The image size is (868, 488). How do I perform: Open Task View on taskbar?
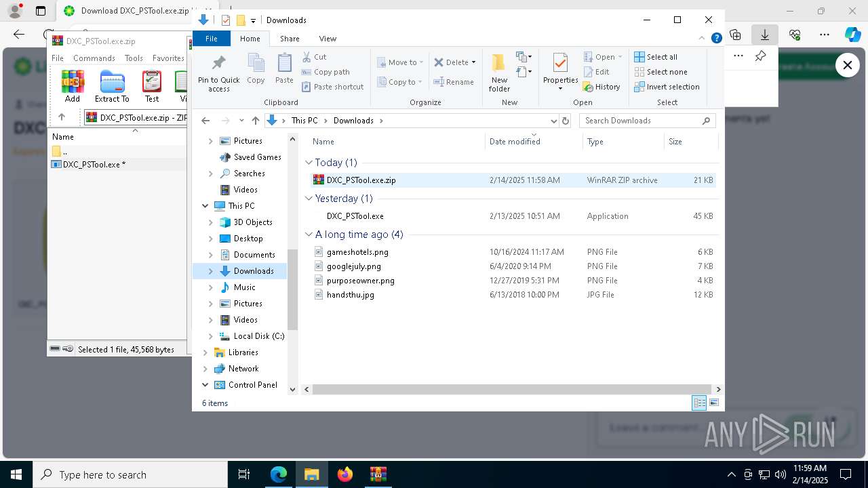[x=244, y=474]
